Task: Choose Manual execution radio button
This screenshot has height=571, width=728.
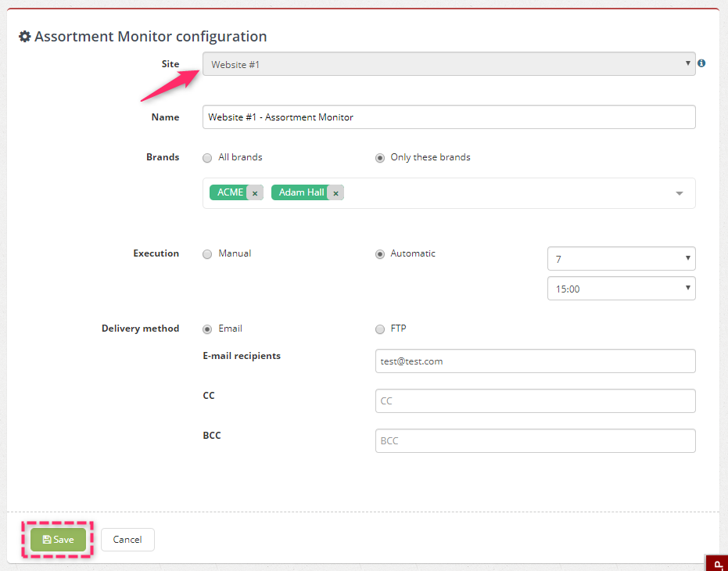Action: 207,254
